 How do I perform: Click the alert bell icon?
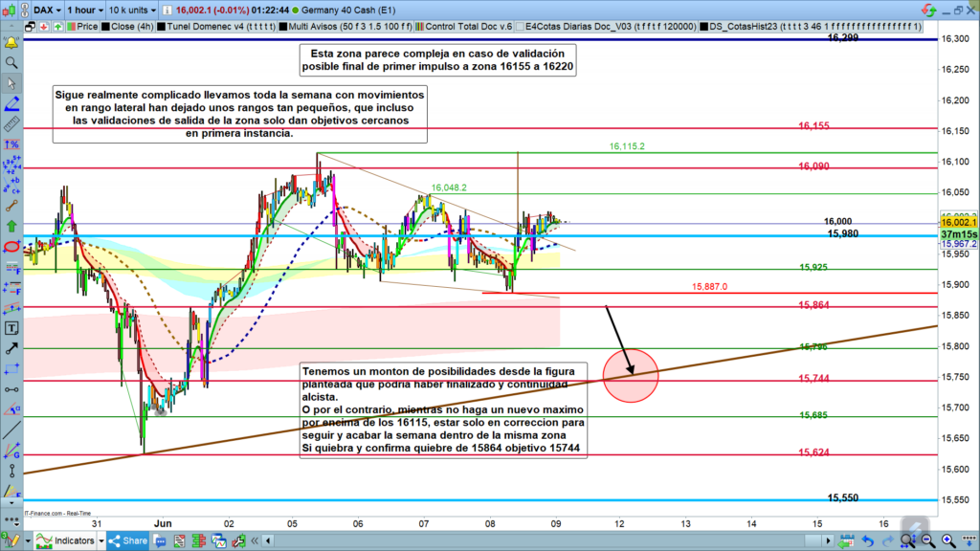(11, 42)
